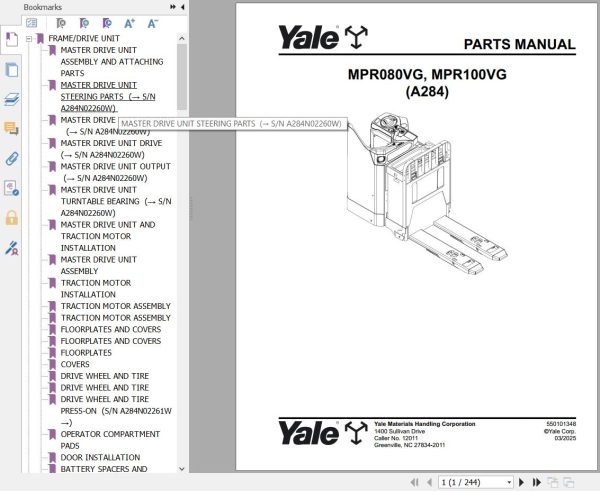The width and height of the screenshot is (600, 491).
Task: Click the PARTS MANUAL heading on the page
Action: [520, 44]
